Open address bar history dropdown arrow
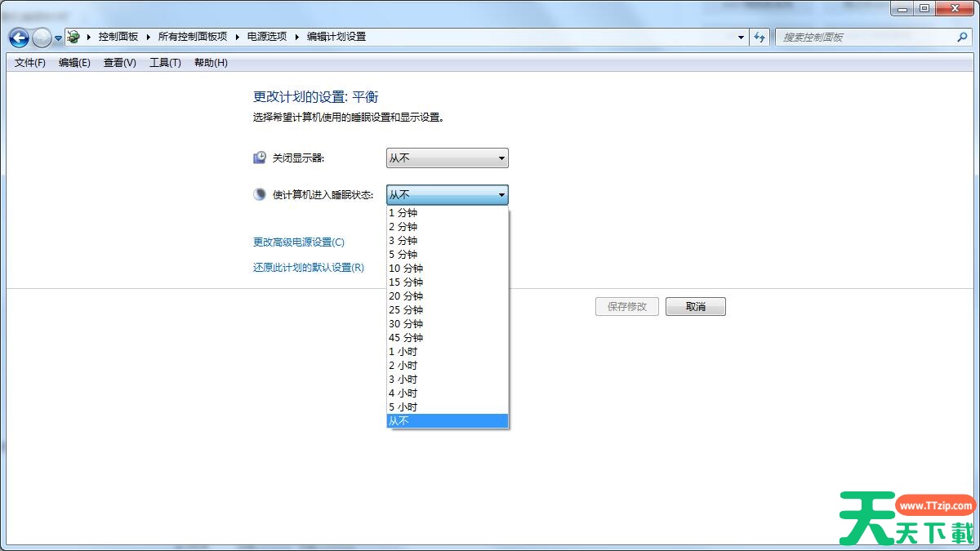 (742, 37)
